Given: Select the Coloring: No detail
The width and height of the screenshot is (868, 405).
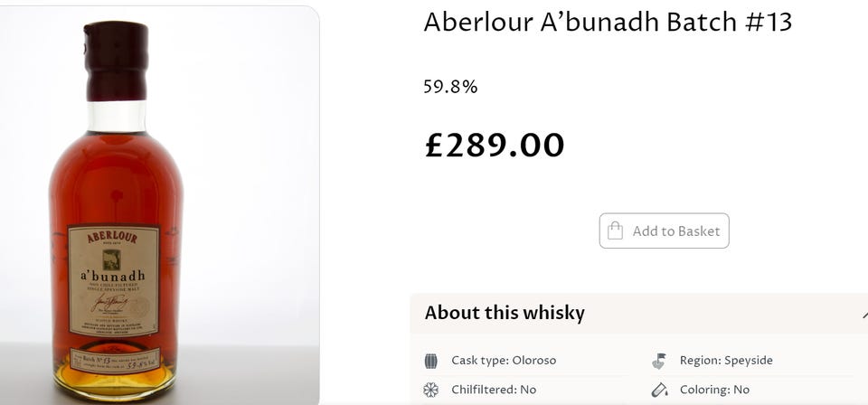Looking at the screenshot, I should 714,390.
